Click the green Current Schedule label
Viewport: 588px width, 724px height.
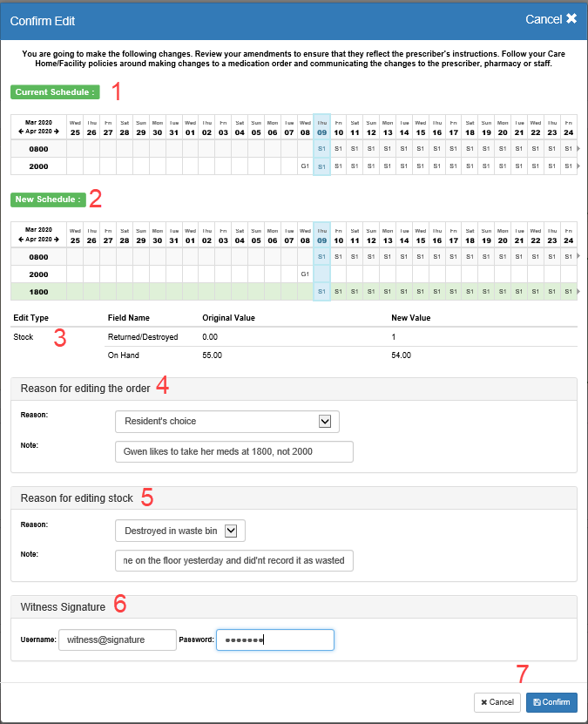(x=54, y=91)
